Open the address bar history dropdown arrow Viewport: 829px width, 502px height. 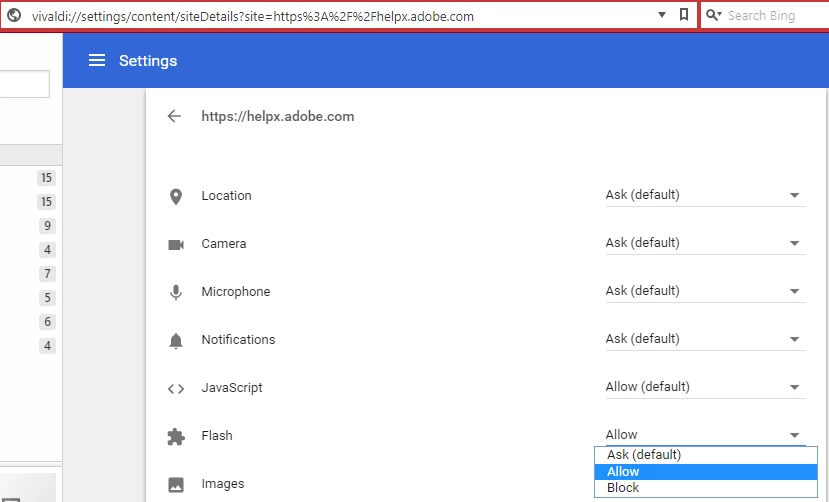point(661,15)
